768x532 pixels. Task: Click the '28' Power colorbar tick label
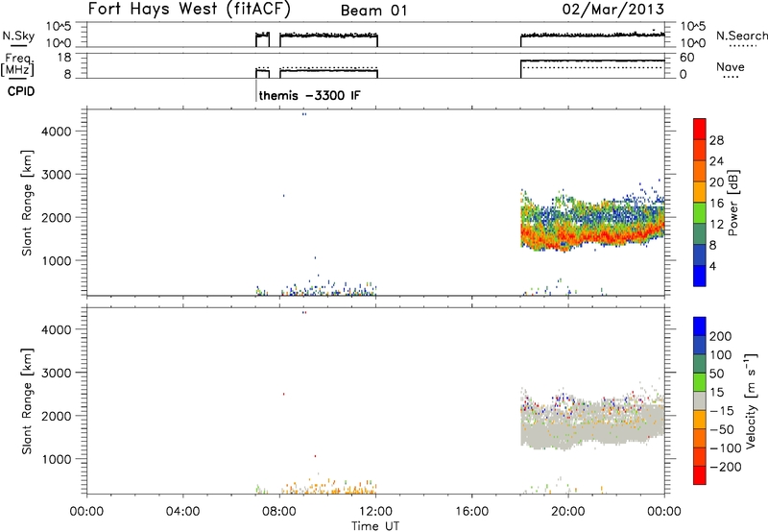tap(716, 140)
